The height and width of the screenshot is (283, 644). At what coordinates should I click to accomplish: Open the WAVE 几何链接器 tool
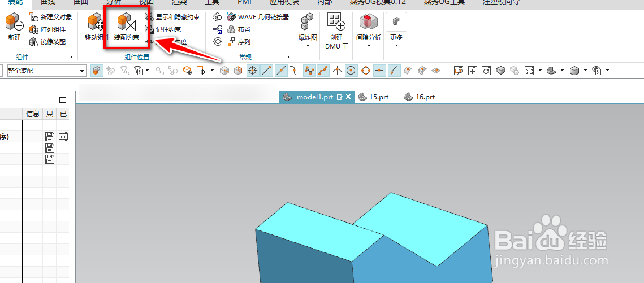pos(258,17)
